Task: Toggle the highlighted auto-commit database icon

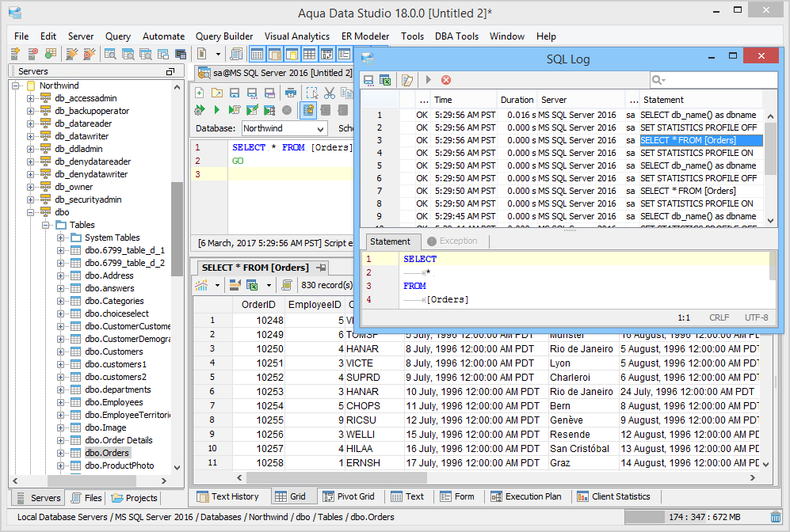Action: (x=308, y=110)
